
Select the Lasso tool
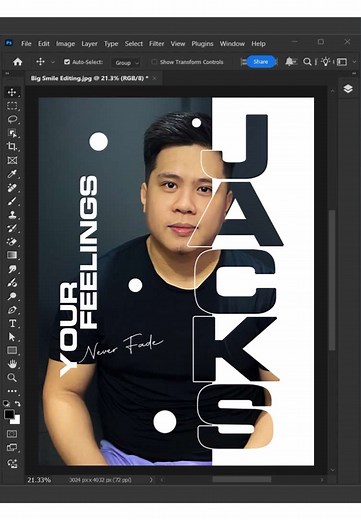[x=12, y=119]
